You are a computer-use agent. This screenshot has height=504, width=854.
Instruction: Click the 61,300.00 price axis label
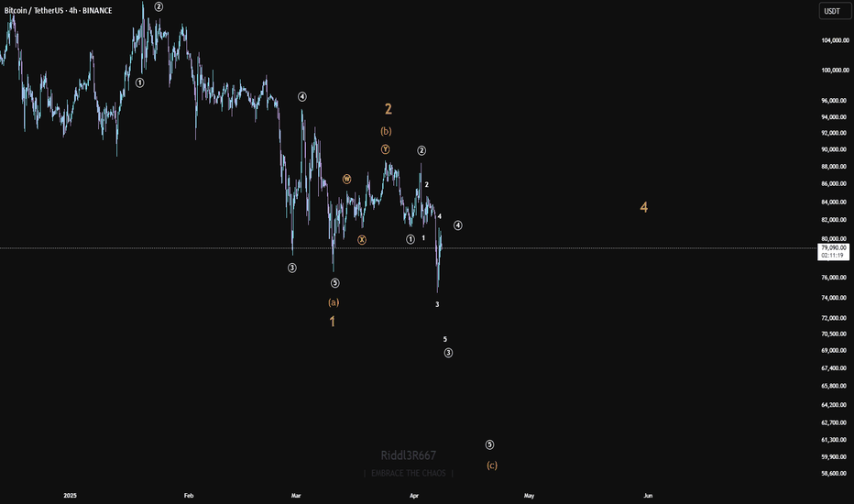[x=835, y=440]
